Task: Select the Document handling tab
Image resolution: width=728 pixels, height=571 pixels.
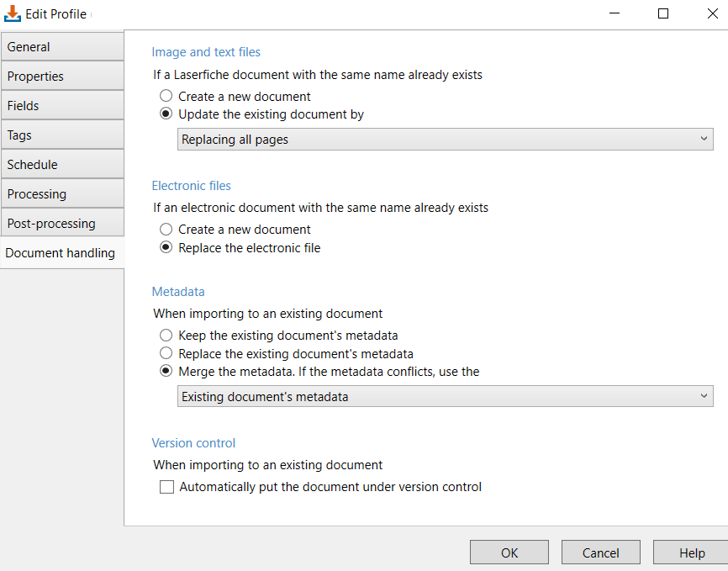Action: tap(61, 253)
